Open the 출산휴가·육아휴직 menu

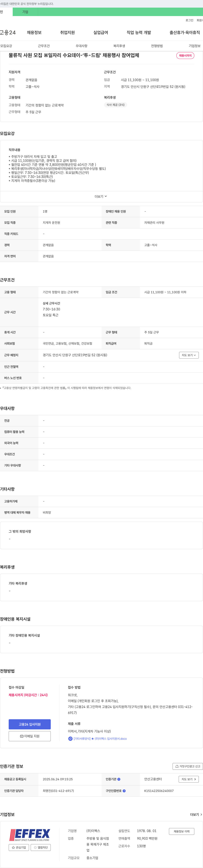point(184,32)
